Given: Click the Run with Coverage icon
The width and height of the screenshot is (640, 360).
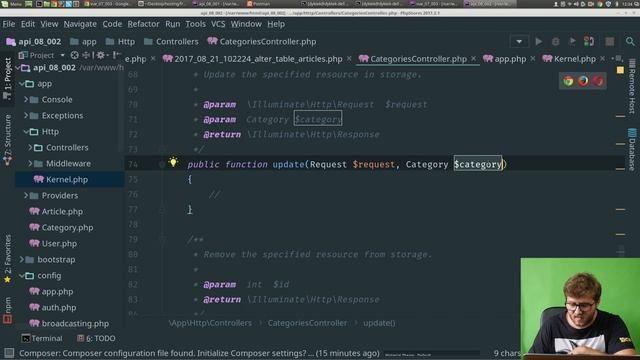Looking at the screenshot, I should point(572,41).
